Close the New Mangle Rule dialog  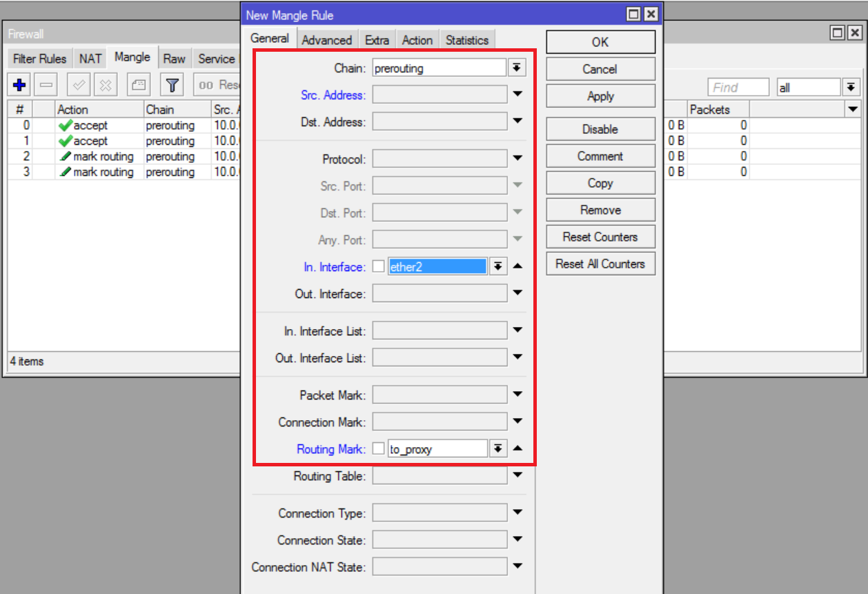(651, 14)
